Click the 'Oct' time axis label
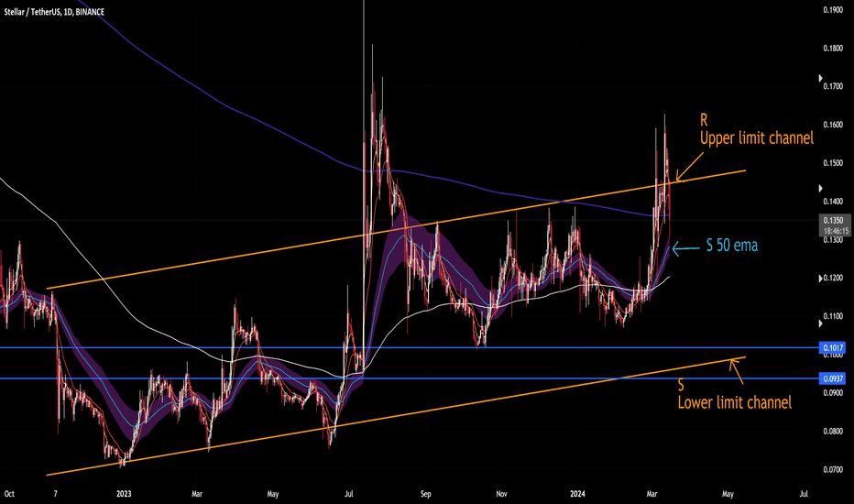 pos(9,494)
